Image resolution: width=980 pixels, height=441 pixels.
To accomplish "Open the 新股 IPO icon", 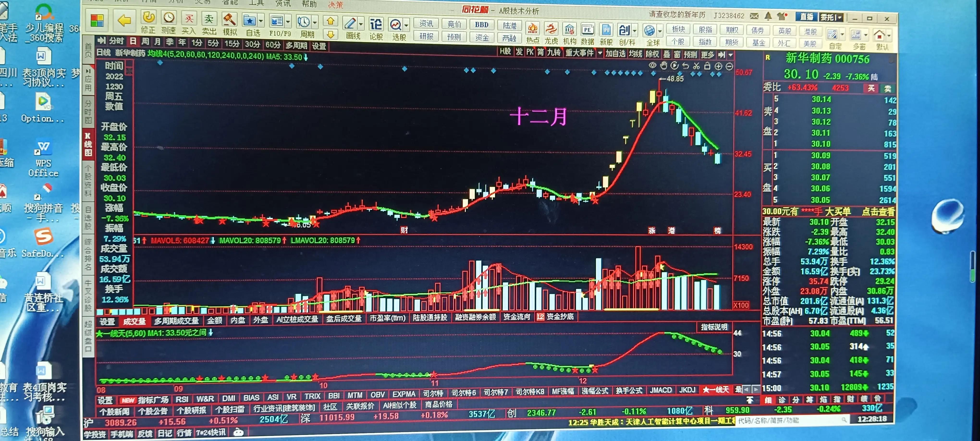I will tap(606, 30).
